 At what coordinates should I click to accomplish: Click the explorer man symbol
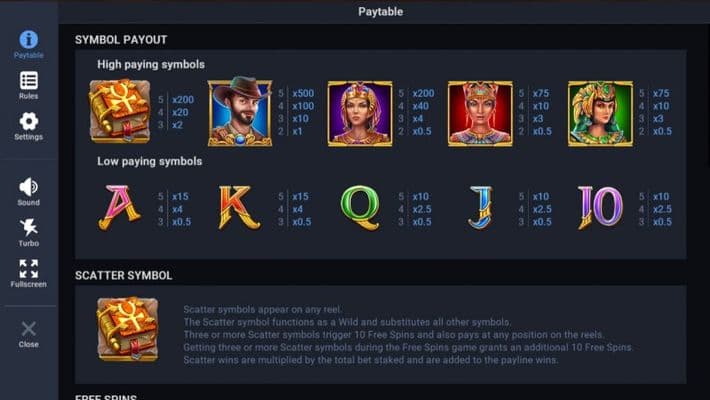coord(240,113)
